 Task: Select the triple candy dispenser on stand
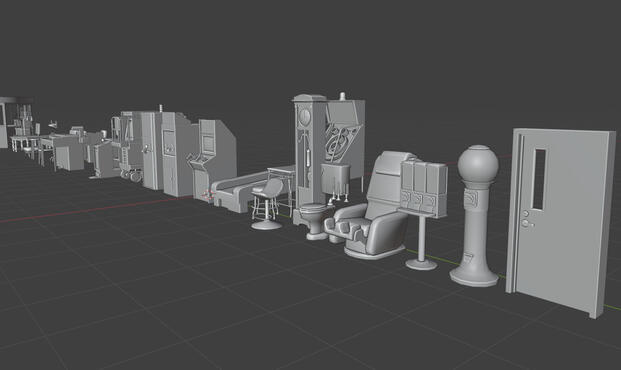423,214
